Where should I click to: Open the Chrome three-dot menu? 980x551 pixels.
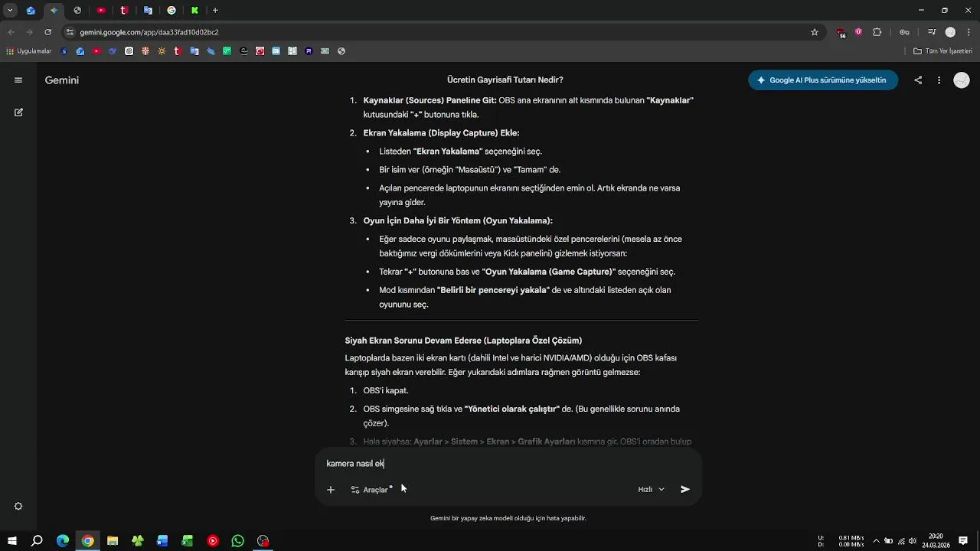click(x=969, y=32)
